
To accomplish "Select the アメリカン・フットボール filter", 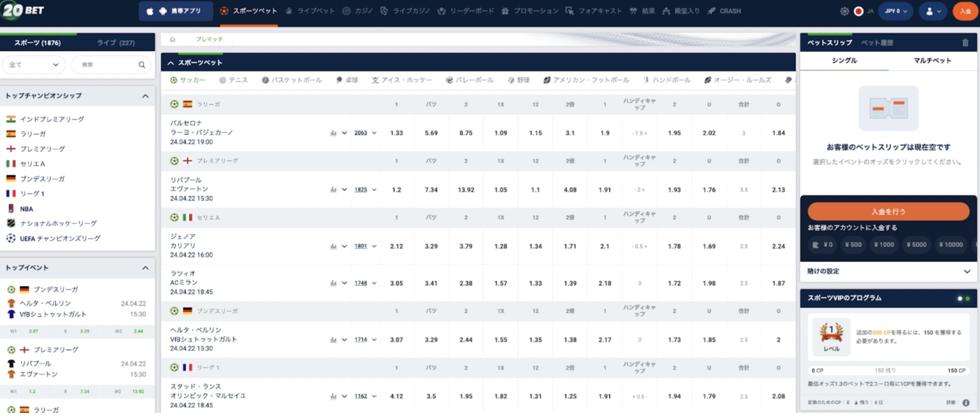I will (x=586, y=80).
